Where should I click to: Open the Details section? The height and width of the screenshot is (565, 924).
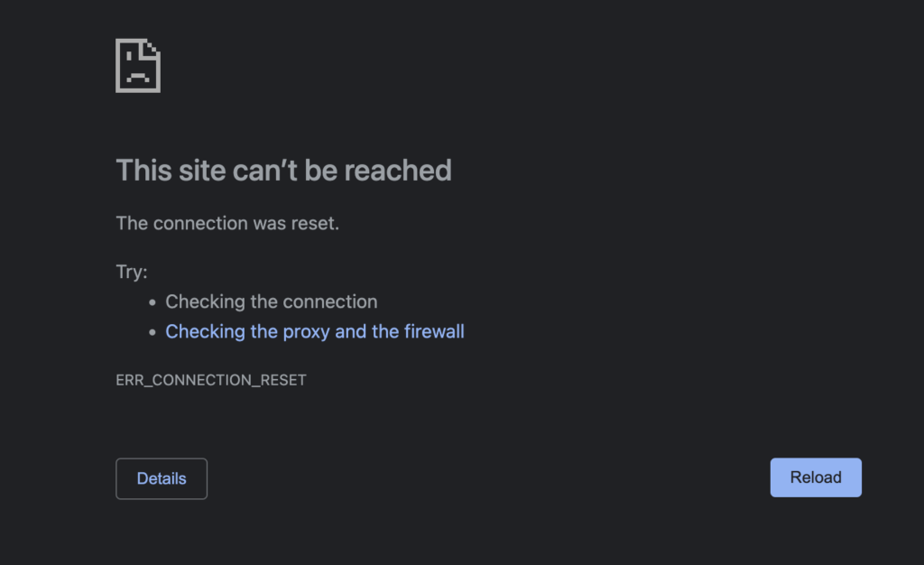162,478
